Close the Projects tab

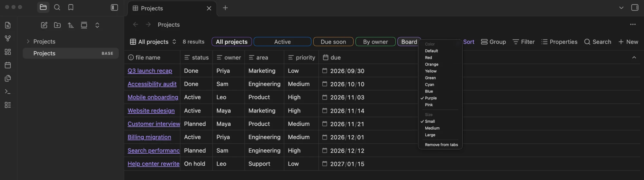point(209,8)
